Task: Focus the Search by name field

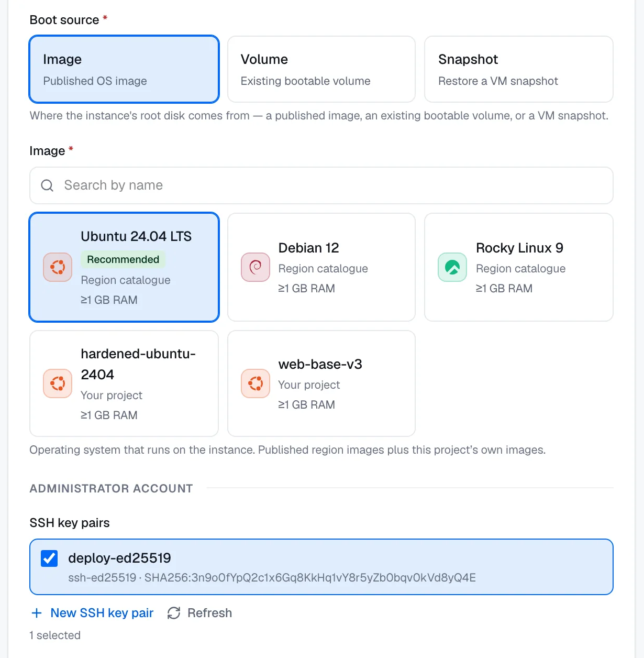Action: pyautogui.click(x=321, y=185)
